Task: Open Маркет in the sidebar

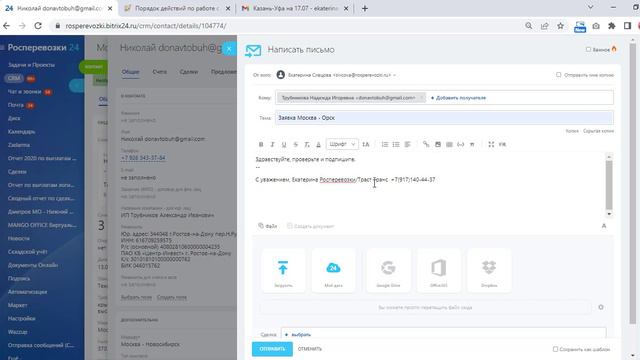Action: click(18, 305)
